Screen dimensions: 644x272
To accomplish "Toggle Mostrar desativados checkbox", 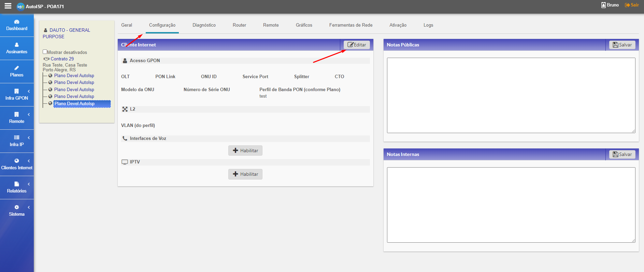I will tap(45, 52).
